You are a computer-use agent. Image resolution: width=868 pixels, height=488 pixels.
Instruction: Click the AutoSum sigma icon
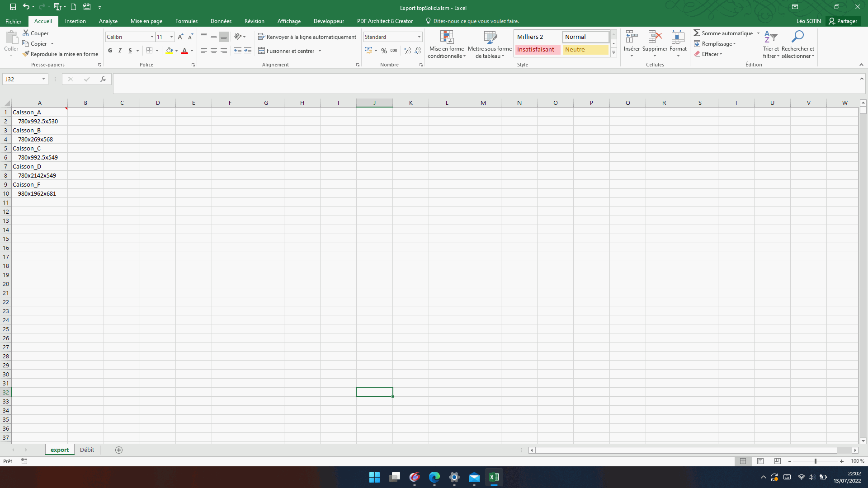tap(697, 33)
